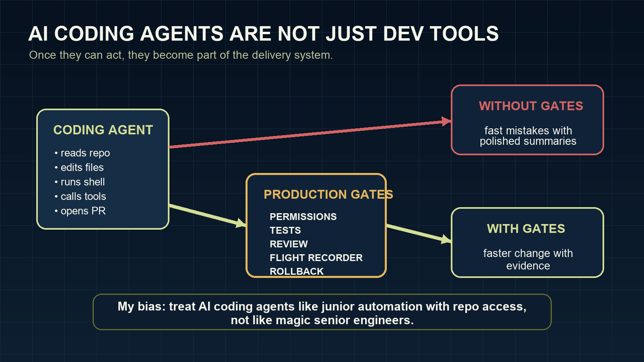Select the ROLLBACK gate entry

[x=297, y=271]
